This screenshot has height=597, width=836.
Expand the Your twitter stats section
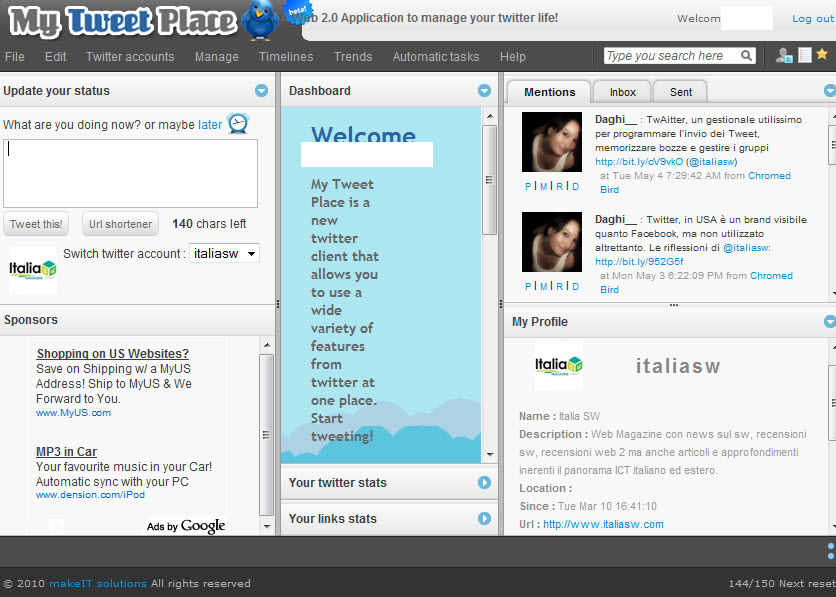point(484,482)
